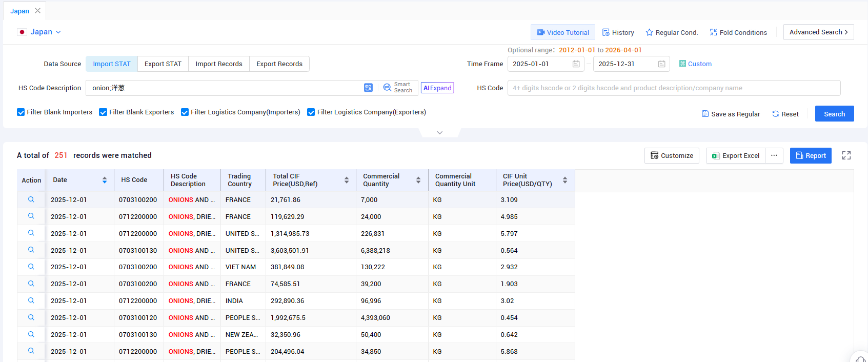Image resolution: width=868 pixels, height=362 pixels.
Task: Open the support headset icon
Action: (x=860, y=358)
